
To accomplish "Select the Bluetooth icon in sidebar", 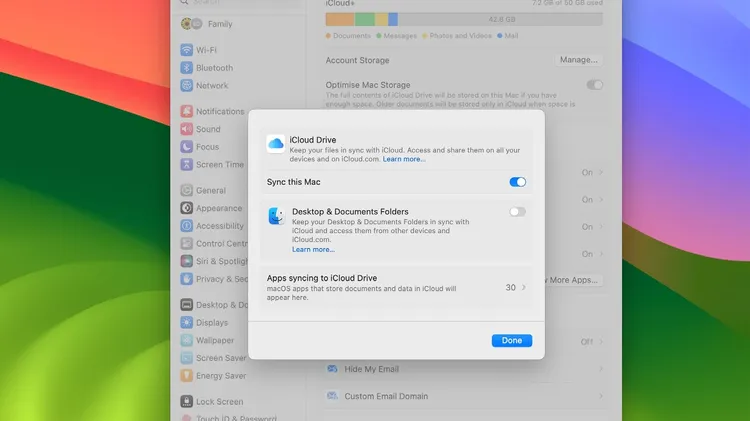I will point(187,67).
